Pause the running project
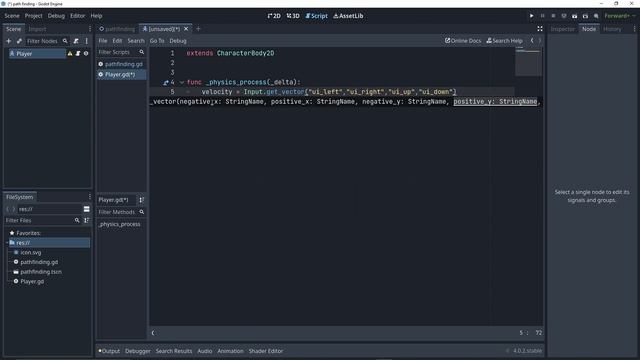This screenshot has width=640, height=360. [542, 16]
